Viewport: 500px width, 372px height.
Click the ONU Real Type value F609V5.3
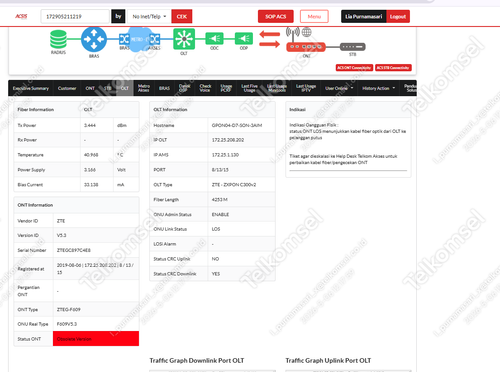67,324
